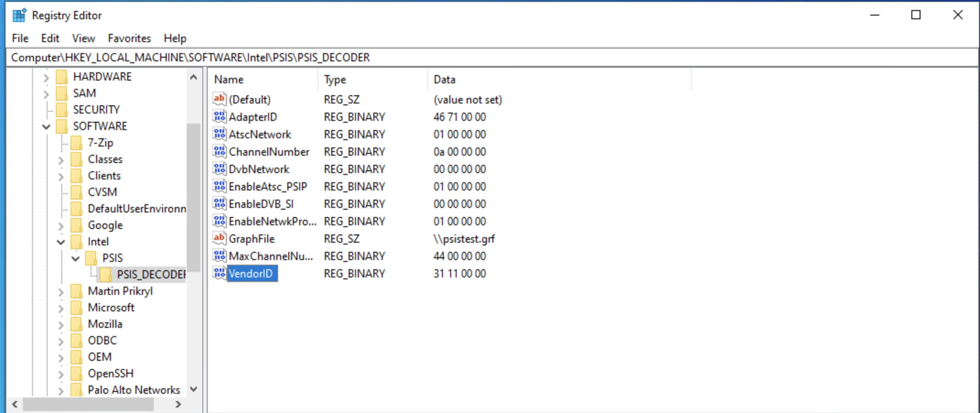Click the registry path address bar

pos(320,57)
